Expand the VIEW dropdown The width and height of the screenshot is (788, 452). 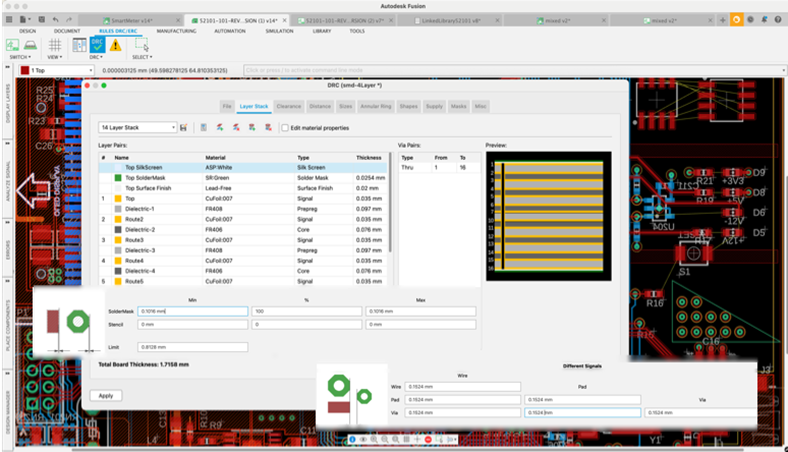tap(54, 57)
